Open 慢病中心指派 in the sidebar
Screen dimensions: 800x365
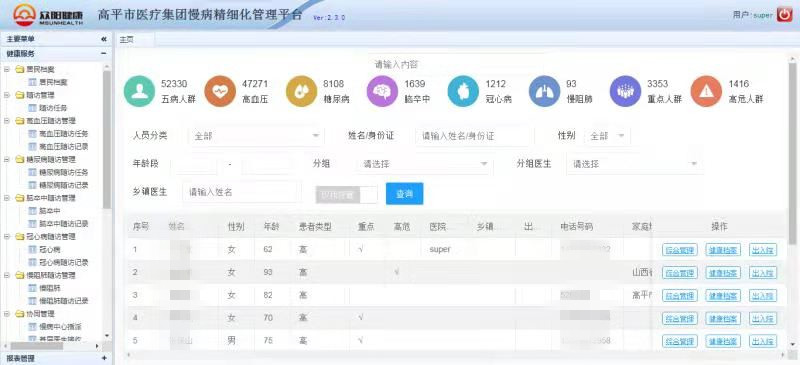point(60,327)
